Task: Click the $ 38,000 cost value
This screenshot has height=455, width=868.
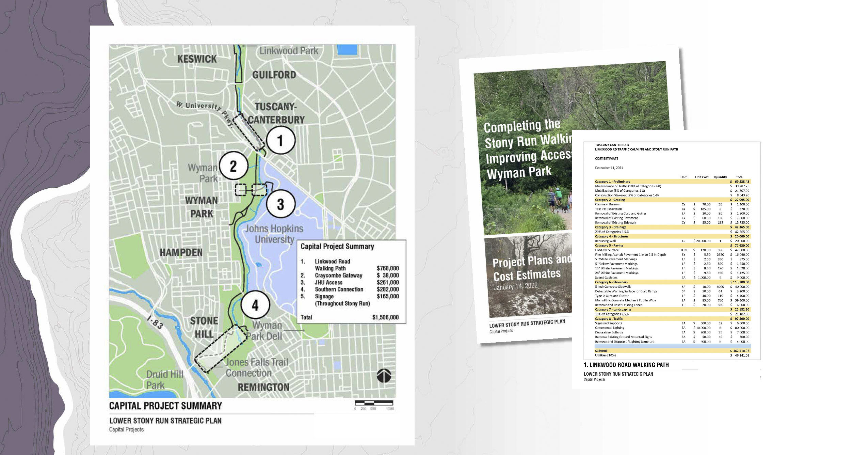Action: (x=388, y=275)
